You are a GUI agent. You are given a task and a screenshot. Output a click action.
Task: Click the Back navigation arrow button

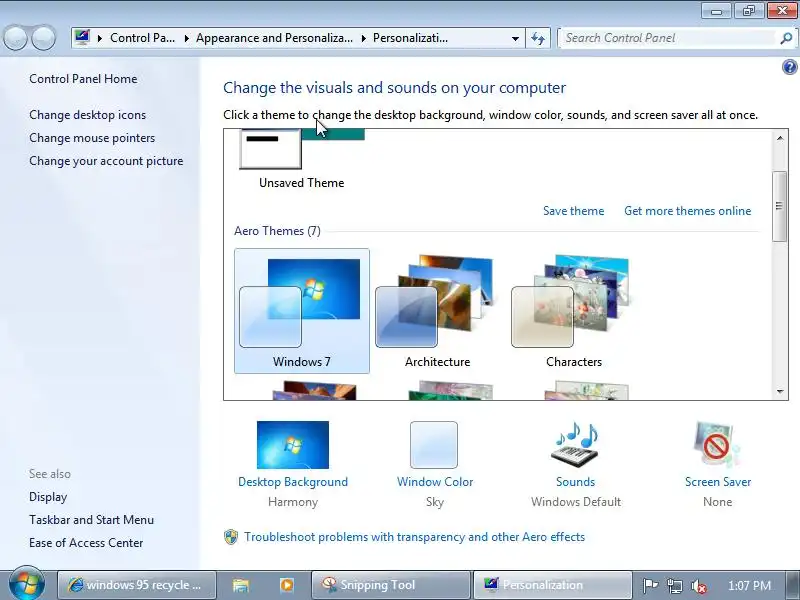tap(15, 38)
